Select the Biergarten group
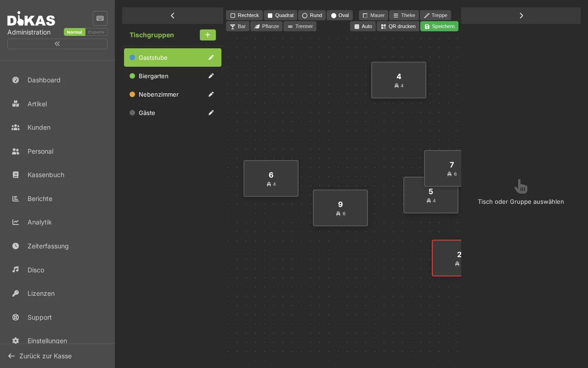 click(x=173, y=76)
